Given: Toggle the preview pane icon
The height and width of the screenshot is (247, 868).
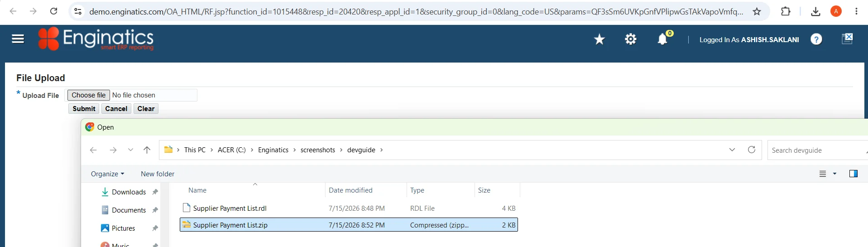Looking at the screenshot, I should pyautogui.click(x=854, y=174).
